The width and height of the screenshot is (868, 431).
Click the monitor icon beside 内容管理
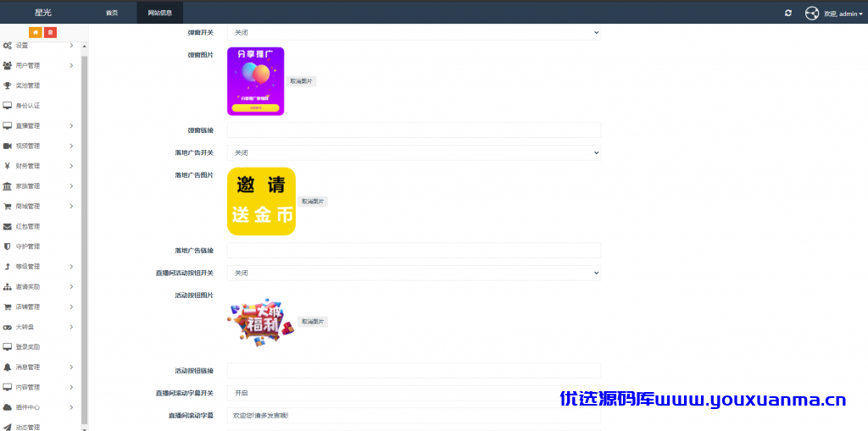coord(7,387)
